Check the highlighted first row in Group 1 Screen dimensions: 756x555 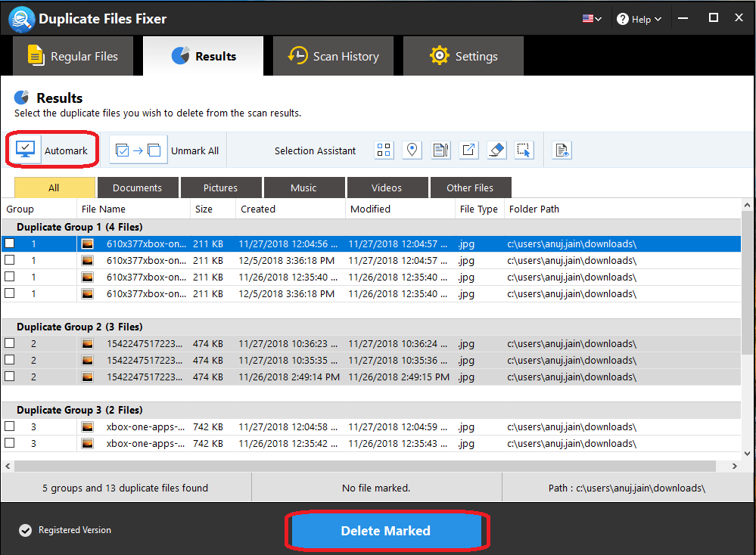click(x=10, y=243)
